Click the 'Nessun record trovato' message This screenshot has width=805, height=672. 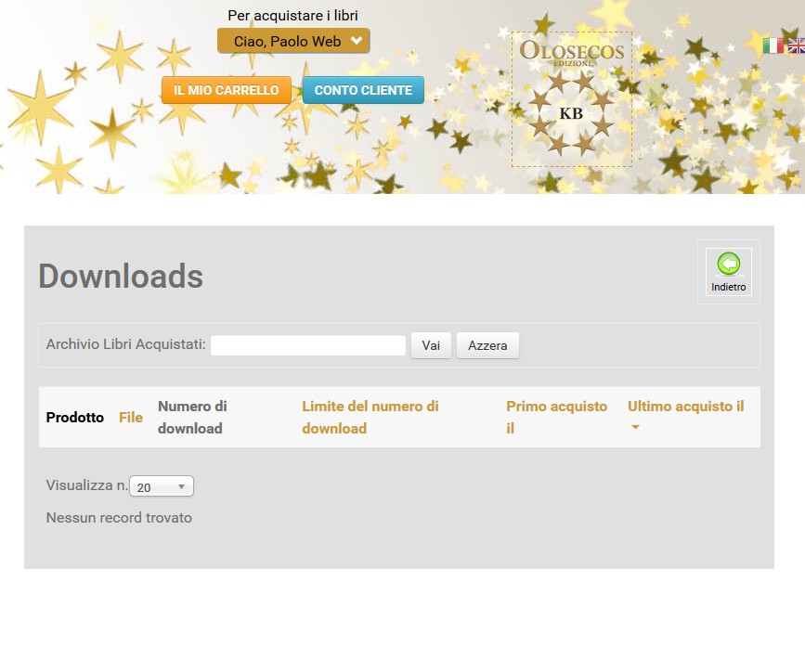(119, 518)
